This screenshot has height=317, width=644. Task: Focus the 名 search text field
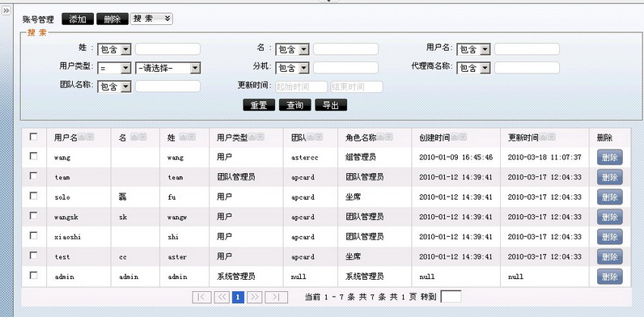[x=345, y=49]
